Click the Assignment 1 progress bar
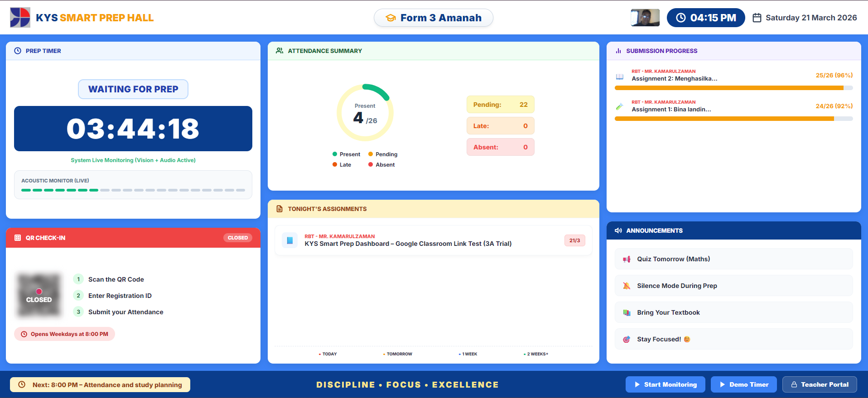The image size is (868, 398). 734,119
